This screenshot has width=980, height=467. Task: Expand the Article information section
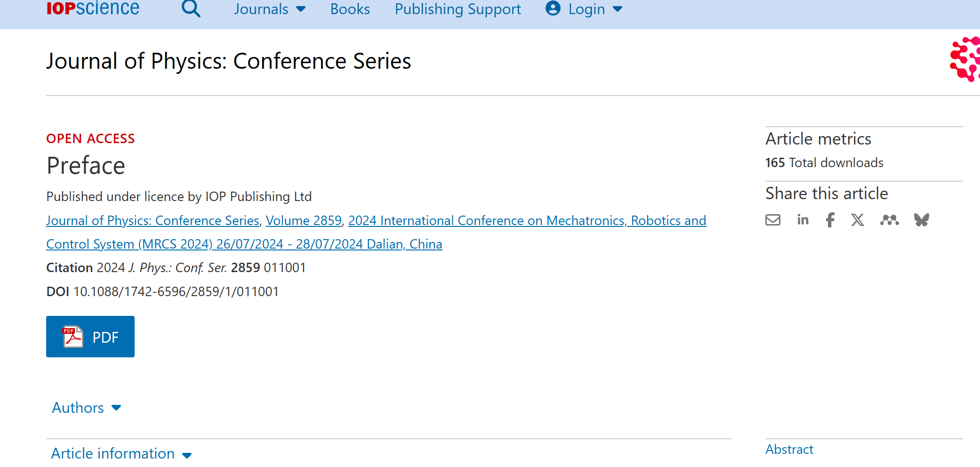tap(121, 453)
